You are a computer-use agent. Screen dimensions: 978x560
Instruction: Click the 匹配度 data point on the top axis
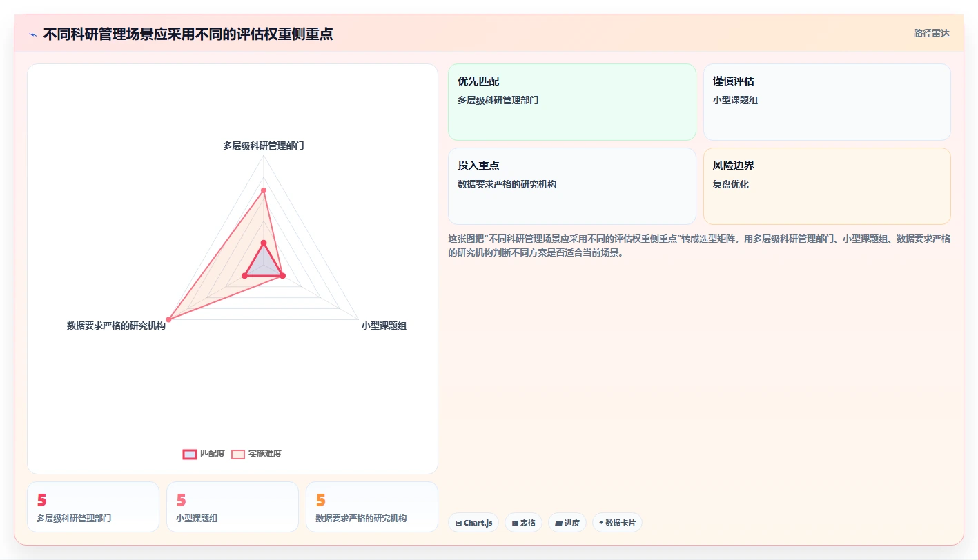point(264,243)
